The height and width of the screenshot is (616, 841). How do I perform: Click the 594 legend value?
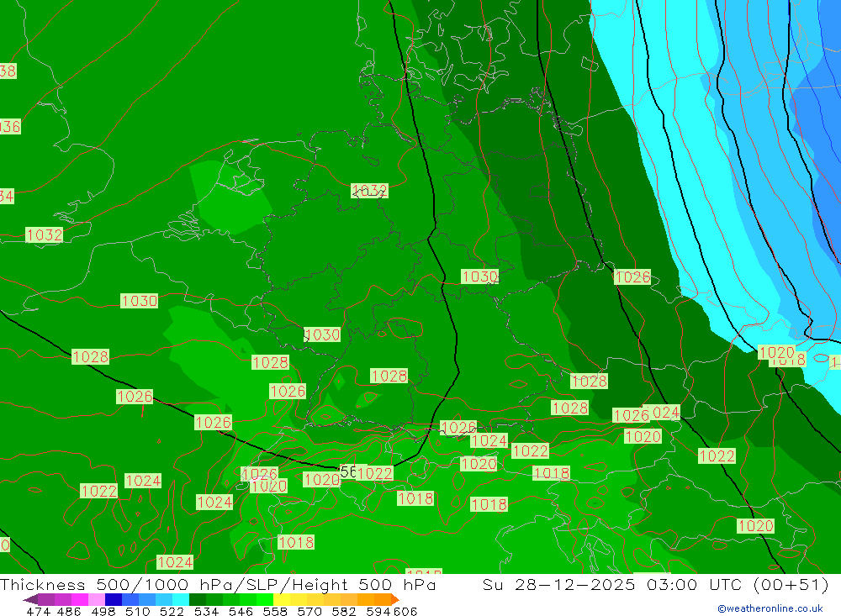(378, 611)
